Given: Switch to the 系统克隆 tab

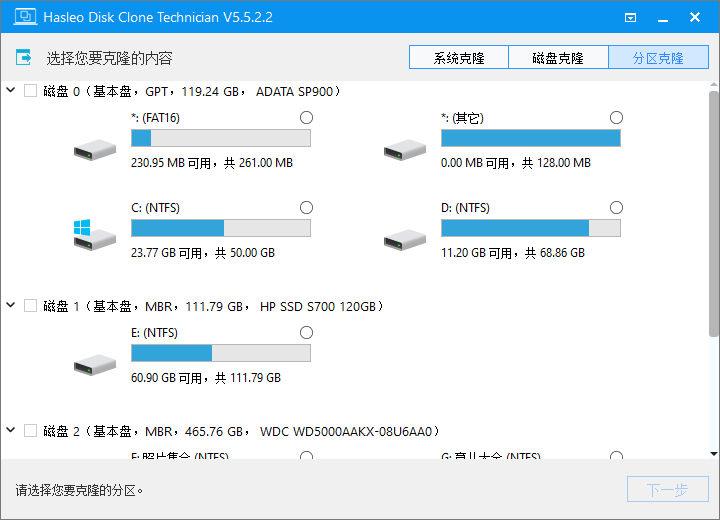Looking at the screenshot, I should [x=459, y=58].
